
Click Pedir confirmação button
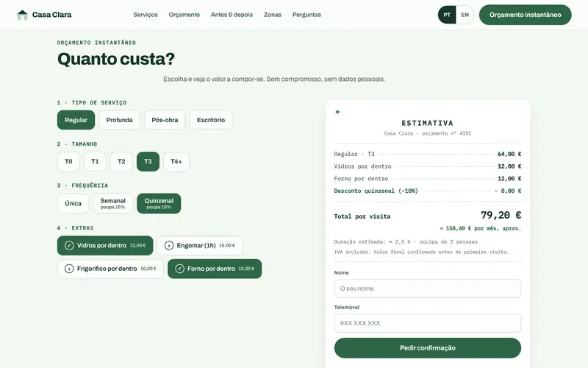428,348
